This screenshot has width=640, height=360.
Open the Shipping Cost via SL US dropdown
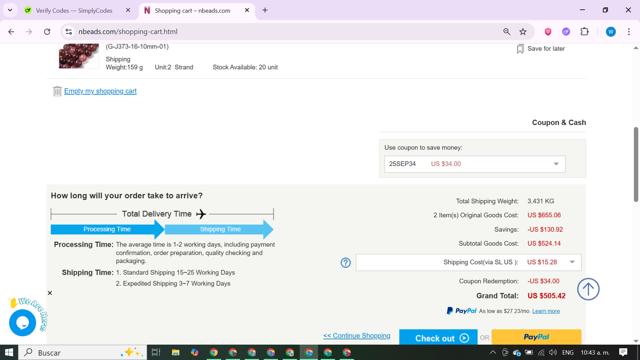(469, 262)
